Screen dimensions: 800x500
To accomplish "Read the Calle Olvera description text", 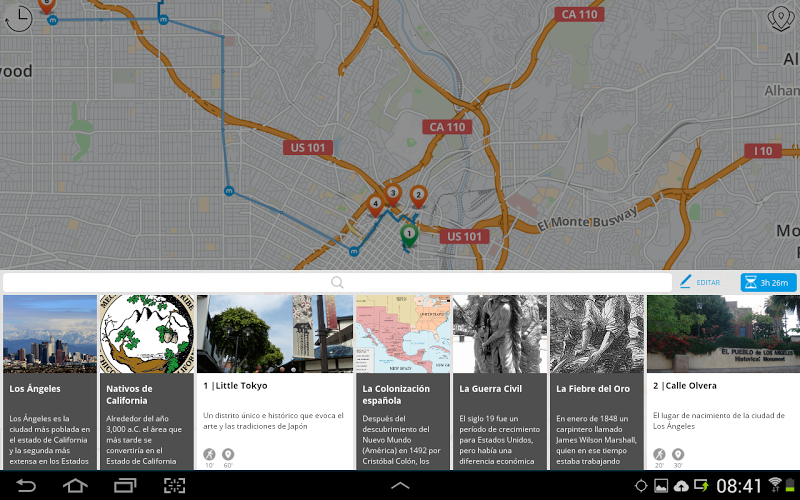I will coord(719,421).
